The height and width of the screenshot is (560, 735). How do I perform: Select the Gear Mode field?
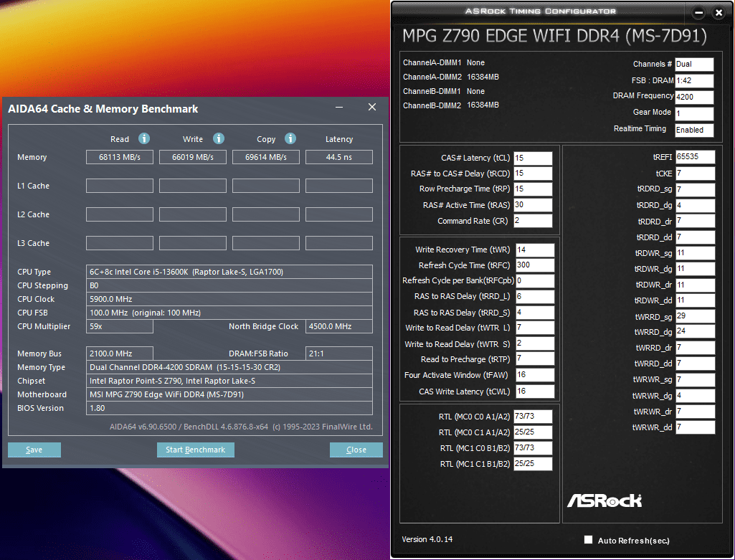point(694,113)
